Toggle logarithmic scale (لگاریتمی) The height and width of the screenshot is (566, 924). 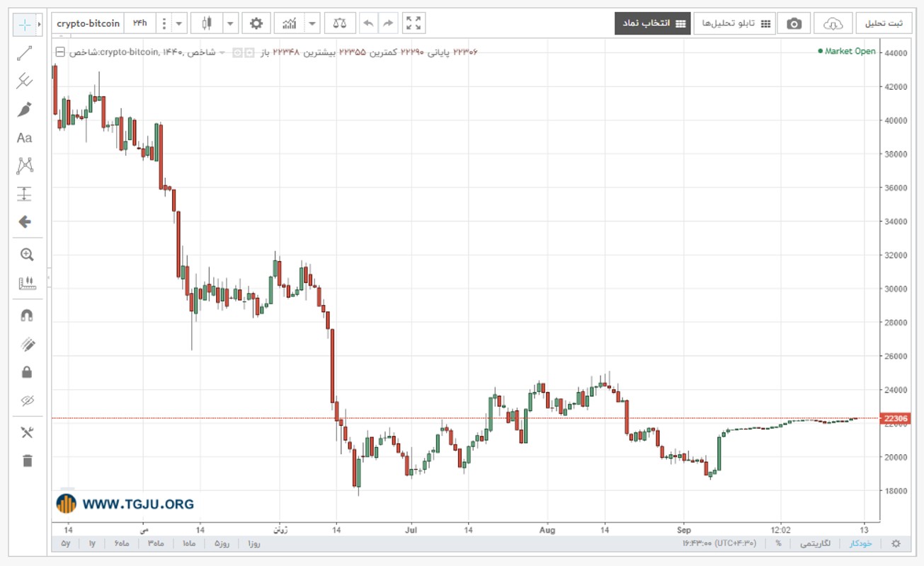[816, 543]
